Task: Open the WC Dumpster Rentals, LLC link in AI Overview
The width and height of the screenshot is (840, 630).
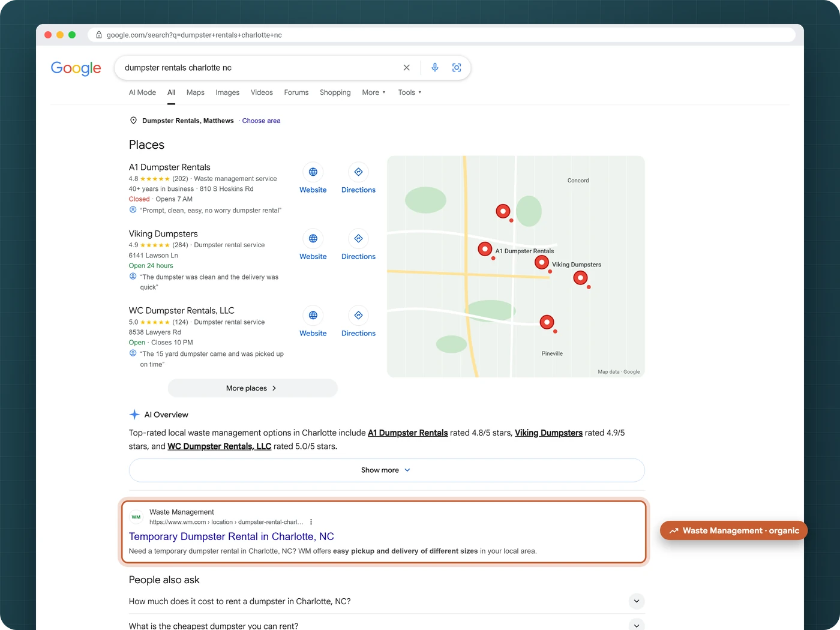Action: tap(219, 446)
